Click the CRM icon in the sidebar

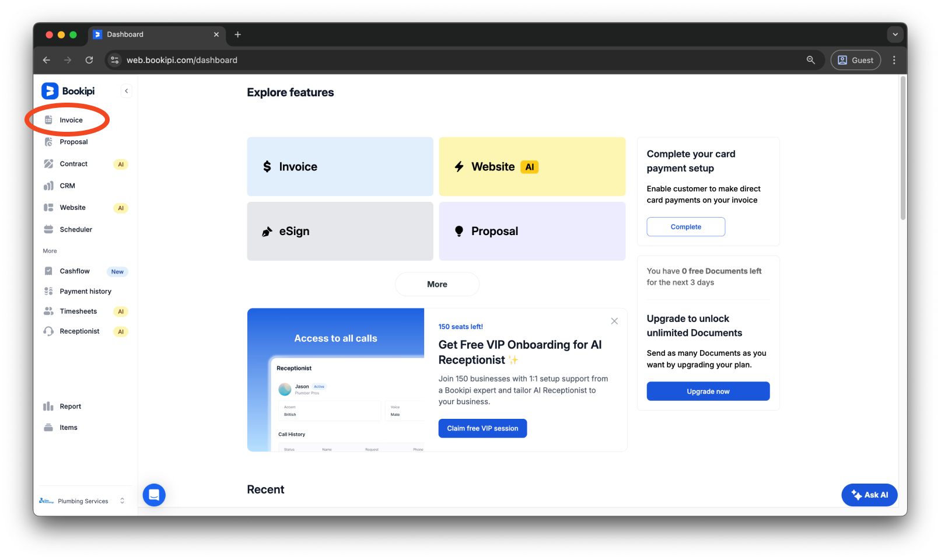coord(49,185)
